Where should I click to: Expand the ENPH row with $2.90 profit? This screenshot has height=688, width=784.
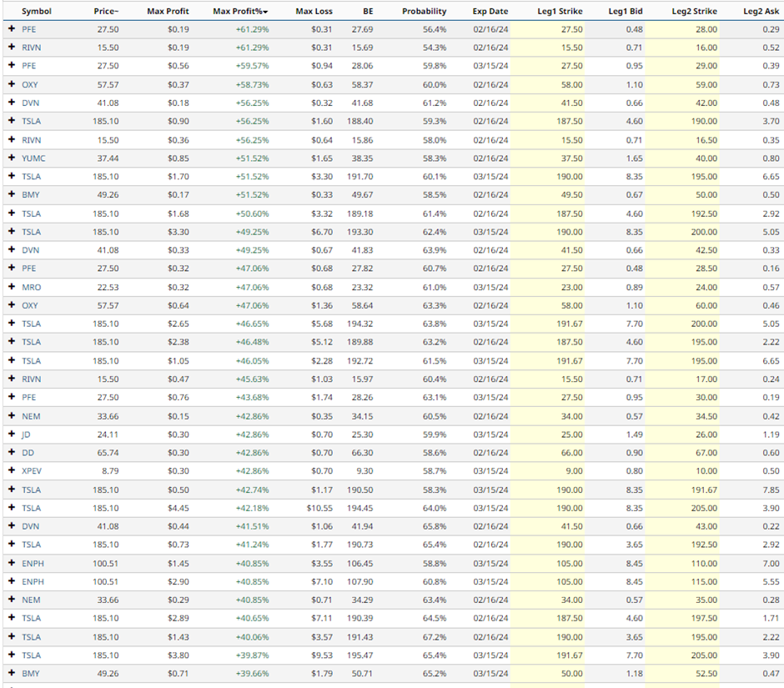point(12,581)
